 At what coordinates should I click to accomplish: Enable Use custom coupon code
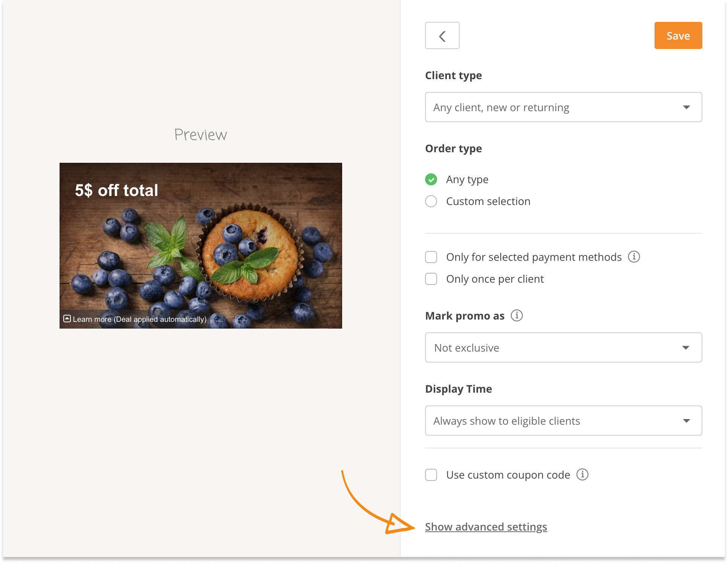point(431,475)
